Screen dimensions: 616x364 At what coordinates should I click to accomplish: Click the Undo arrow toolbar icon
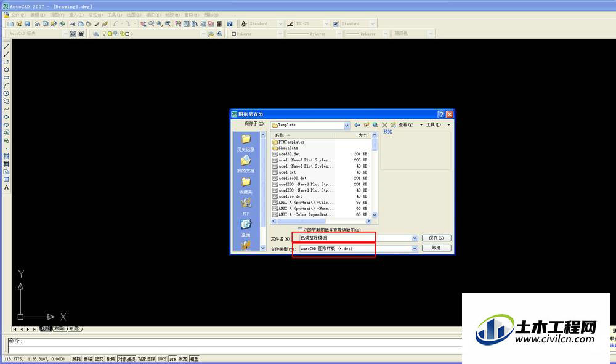pos(116,24)
